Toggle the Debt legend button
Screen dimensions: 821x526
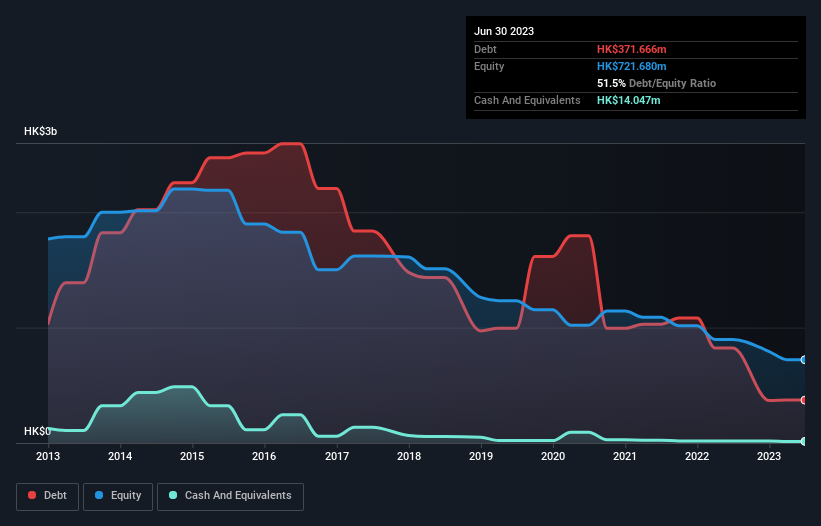coord(48,496)
